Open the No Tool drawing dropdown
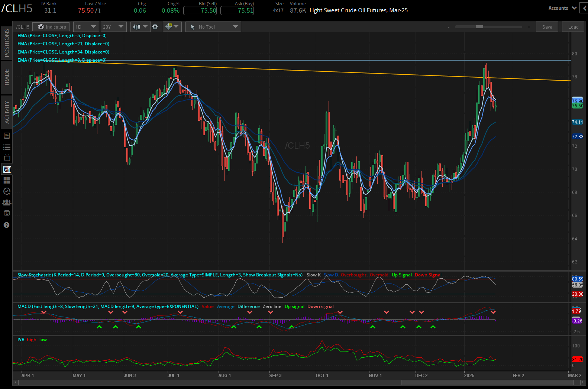The image size is (588, 389). pos(213,27)
